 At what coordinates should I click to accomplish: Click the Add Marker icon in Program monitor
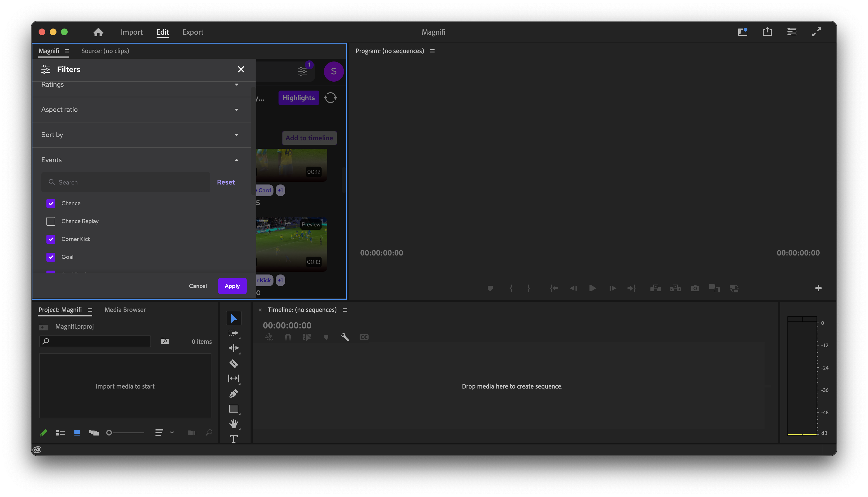(490, 288)
